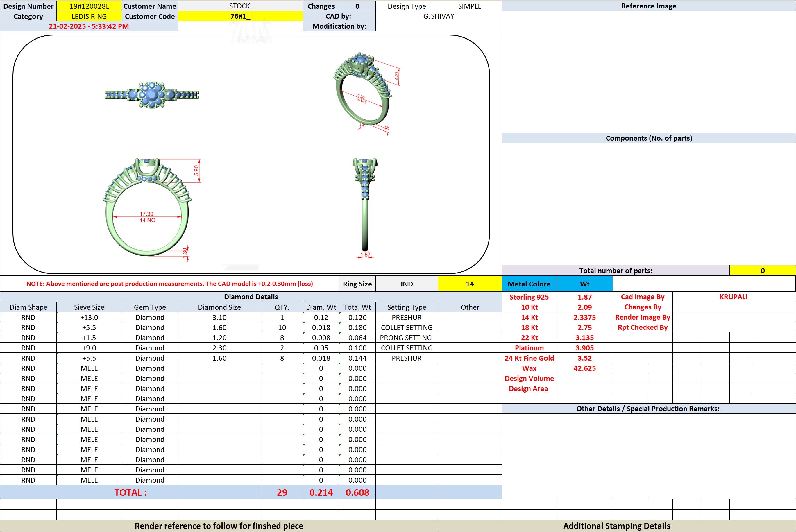Image resolution: width=796 pixels, height=532 pixels.
Task: Select the GJSHIVAY CAD by cell
Action: 439,16
